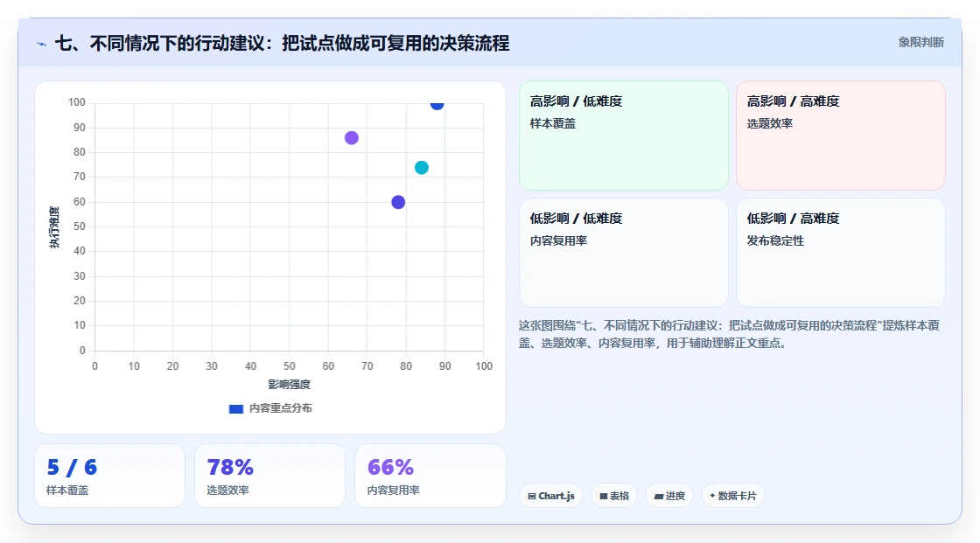The width and height of the screenshot is (980, 543).
Task: Click the 78% value text
Action: 230,468
